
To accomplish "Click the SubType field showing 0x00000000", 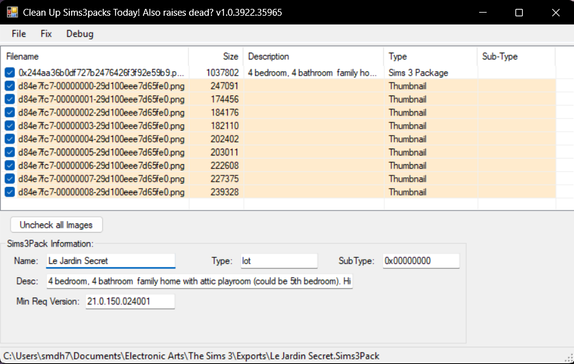I will click(x=421, y=261).
